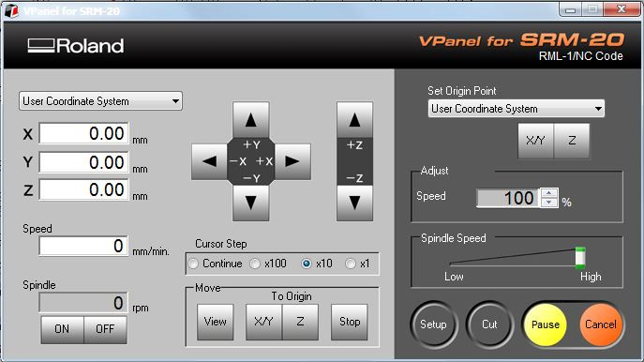Click the Stop button in Move group
This screenshot has height=362, width=644.
[350, 322]
